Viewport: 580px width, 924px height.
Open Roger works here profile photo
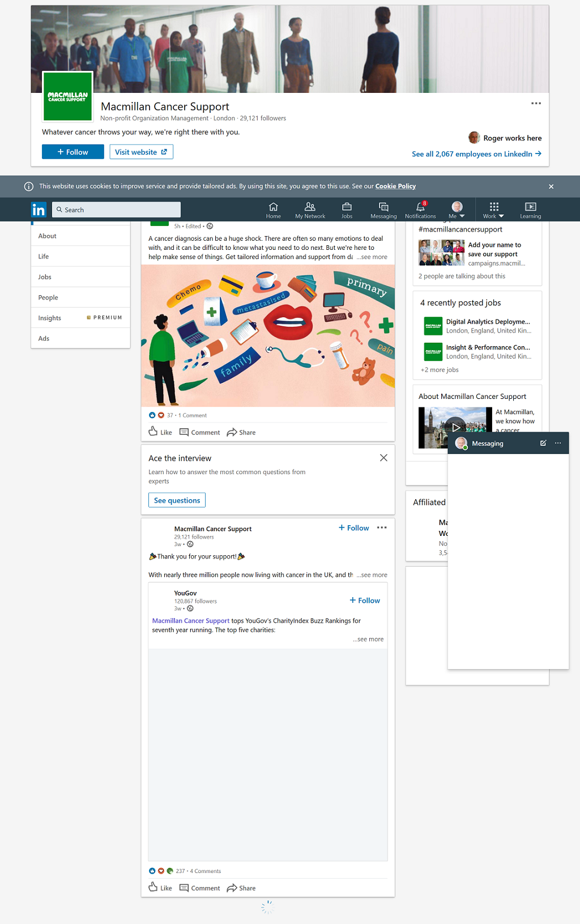pyautogui.click(x=474, y=138)
